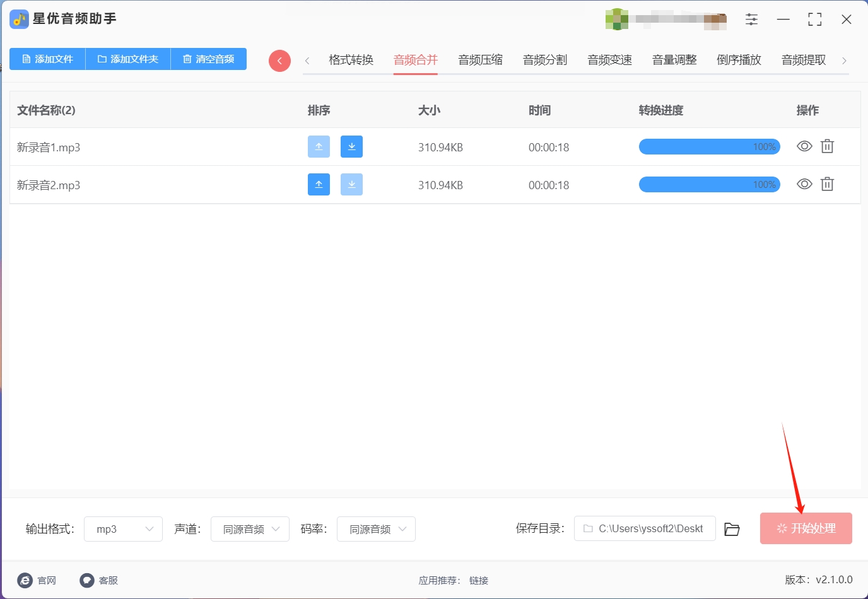Screen dimensions: 868x599
Task: Click the 转换进度 column header
Action: tap(661, 110)
